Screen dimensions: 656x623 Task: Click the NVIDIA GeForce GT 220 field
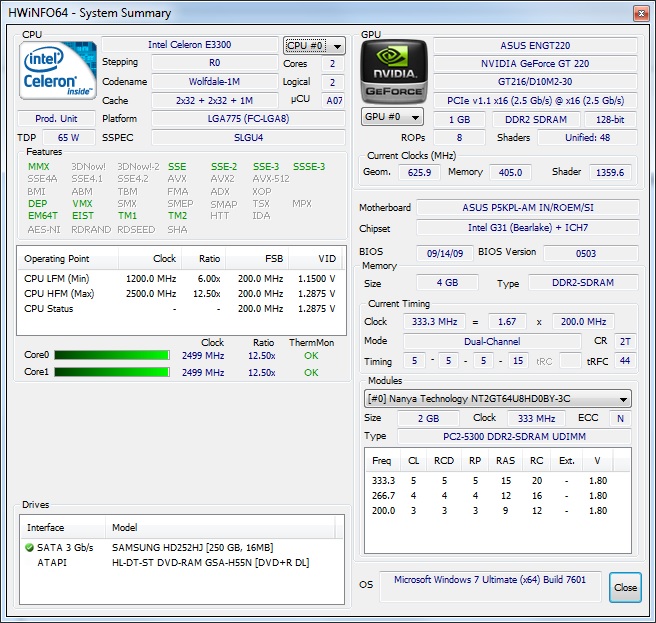click(x=535, y=64)
